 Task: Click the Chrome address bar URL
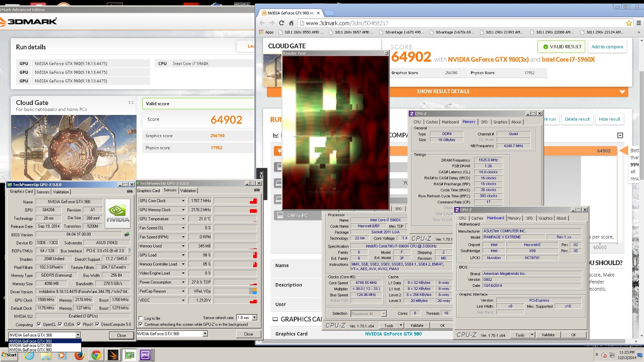[x=347, y=23]
